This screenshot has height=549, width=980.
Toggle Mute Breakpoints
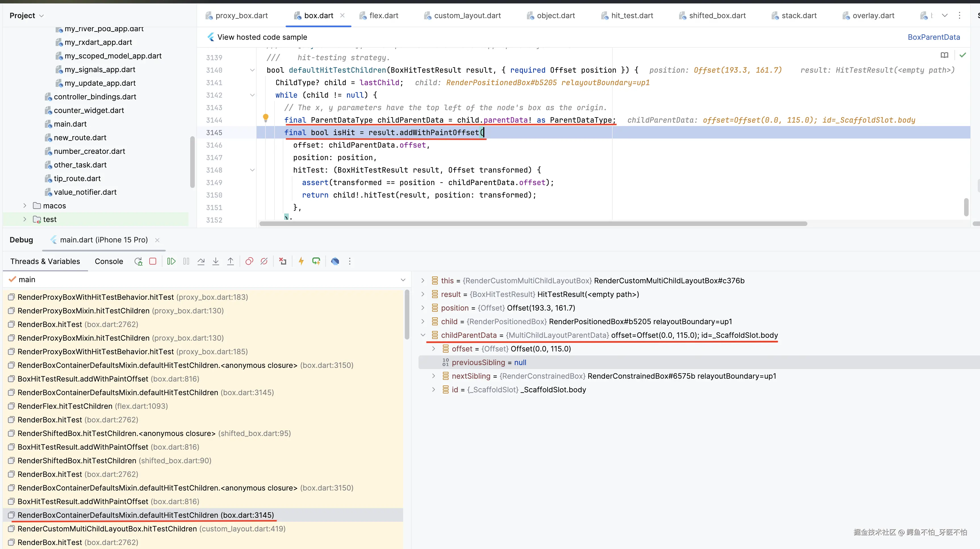point(264,261)
